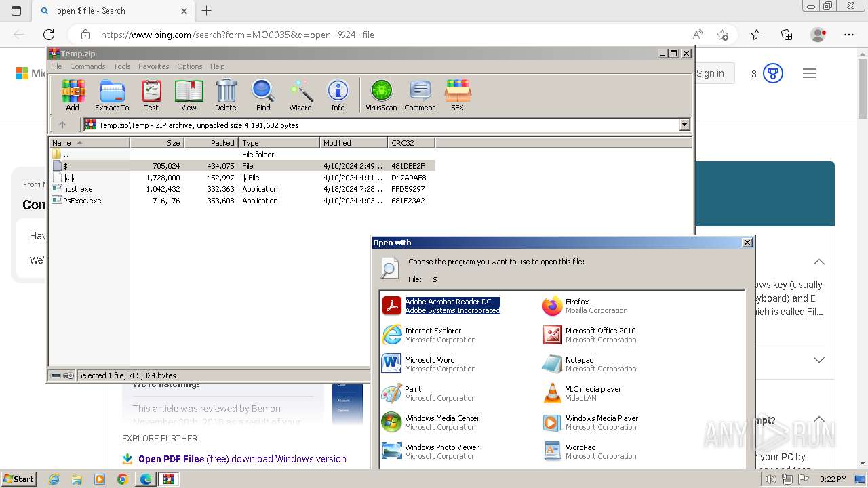Image resolution: width=868 pixels, height=488 pixels.
Task: Refresh the Edge browser page
Action: coord(49,35)
